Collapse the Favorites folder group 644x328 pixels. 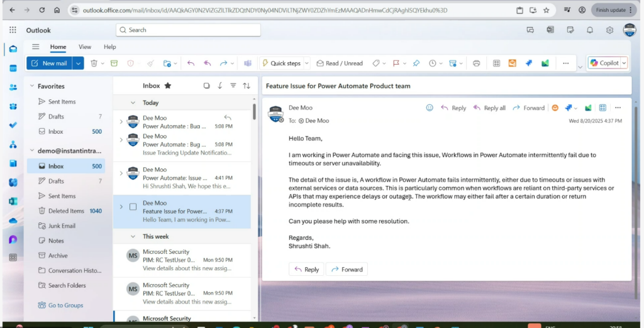pyautogui.click(x=32, y=86)
